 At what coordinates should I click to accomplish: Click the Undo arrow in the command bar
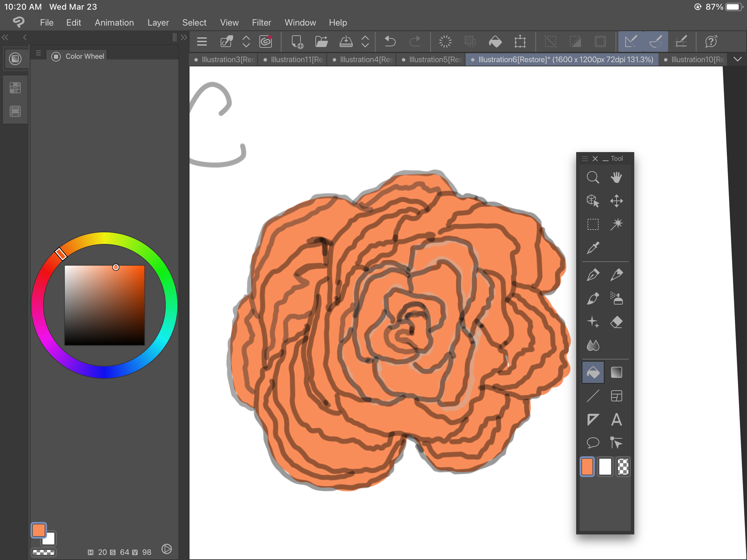390,41
